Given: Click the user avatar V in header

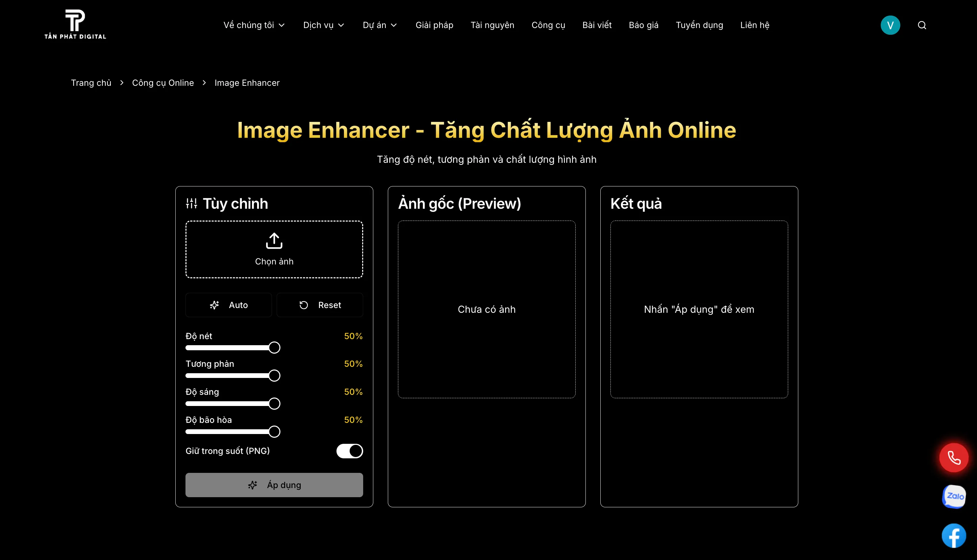Looking at the screenshot, I should click(x=891, y=25).
